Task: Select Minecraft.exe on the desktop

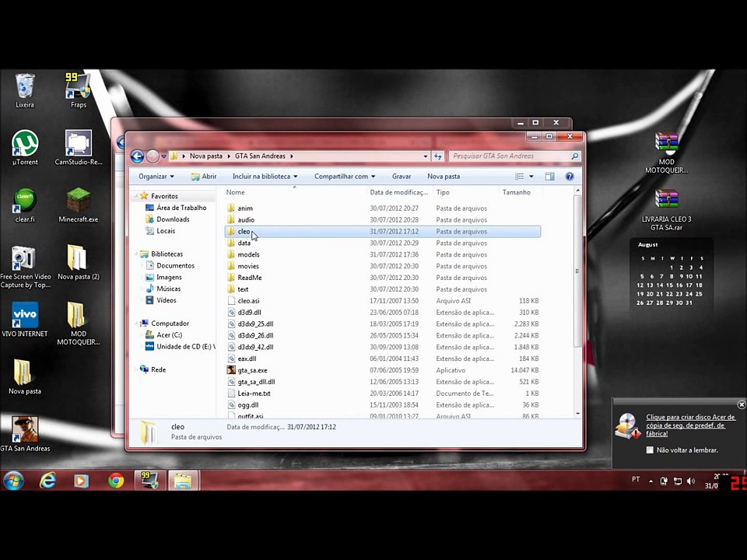Action: (78, 205)
